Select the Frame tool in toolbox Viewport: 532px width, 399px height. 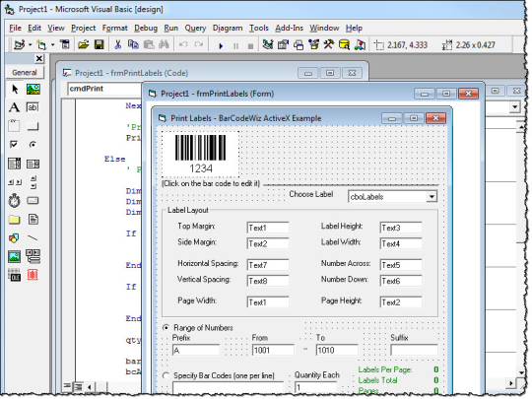click(14, 126)
